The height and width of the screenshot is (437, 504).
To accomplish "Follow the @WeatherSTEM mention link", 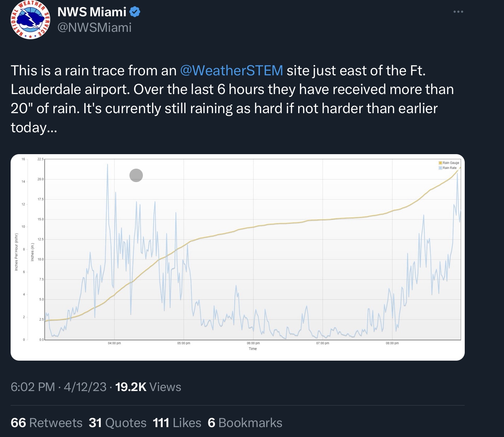I will tap(231, 71).
